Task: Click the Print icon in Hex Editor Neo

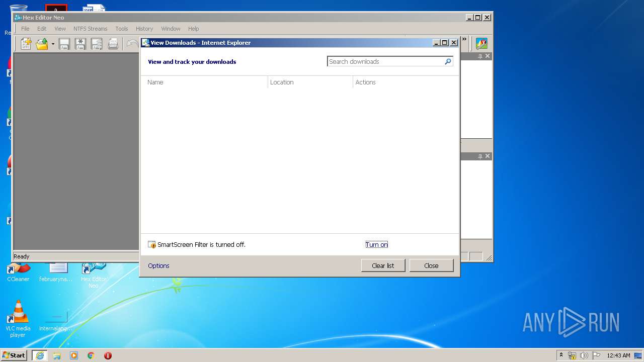Action: click(x=113, y=44)
